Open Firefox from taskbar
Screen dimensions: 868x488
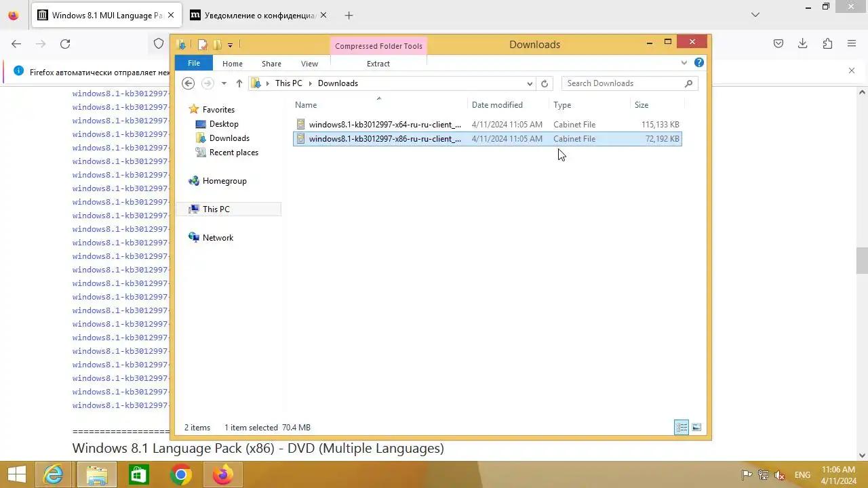tap(222, 475)
